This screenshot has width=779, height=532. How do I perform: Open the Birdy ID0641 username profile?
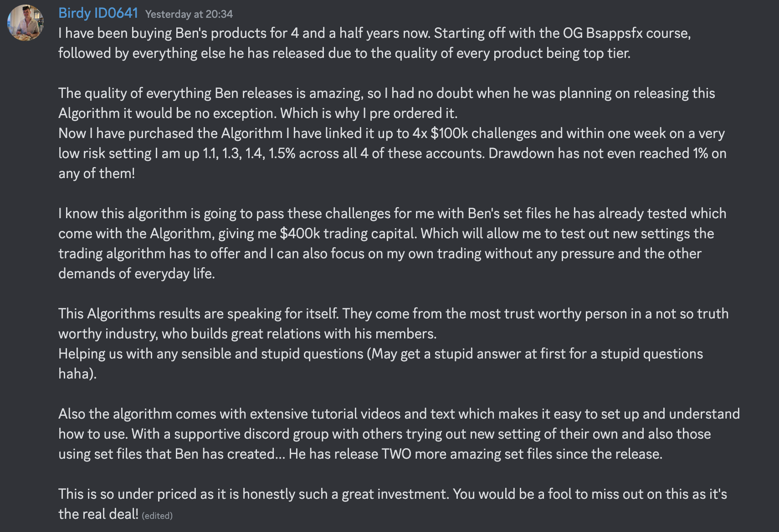coord(98,13)
